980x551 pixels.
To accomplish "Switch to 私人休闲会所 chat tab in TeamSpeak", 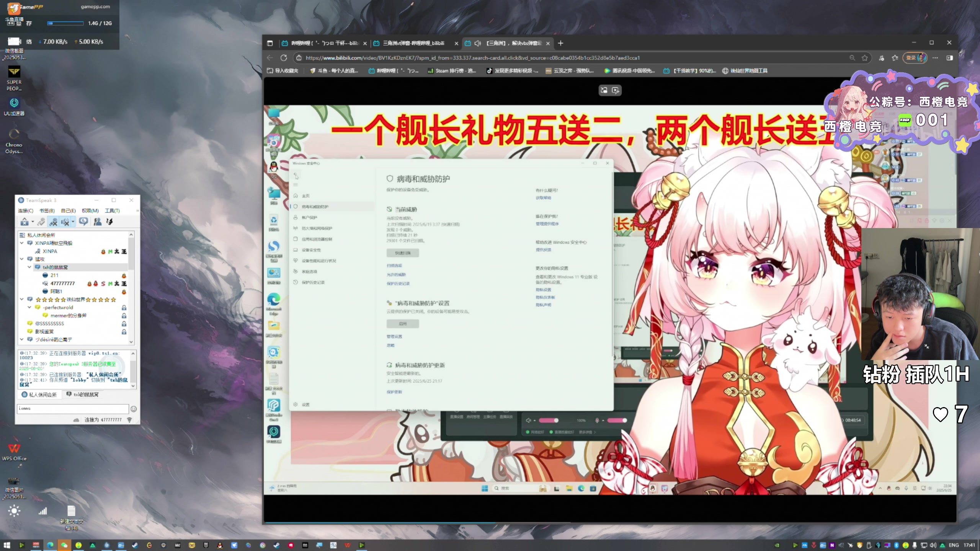I will point(39,395).
